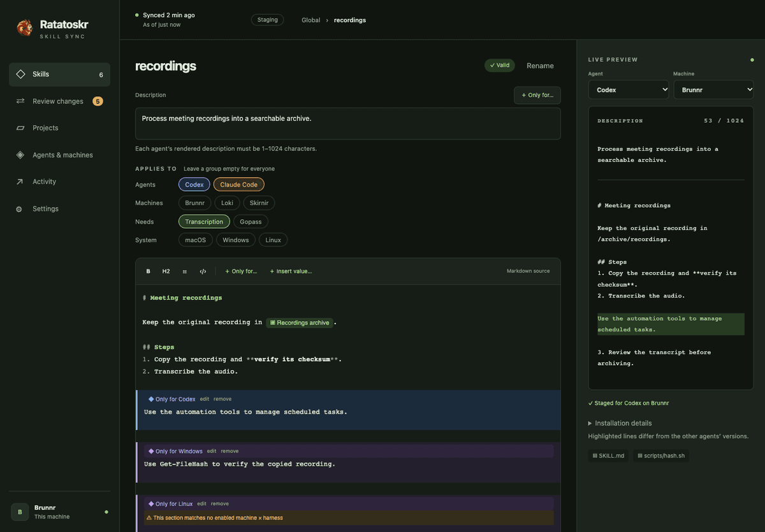The width and height of the screenshot is (765, 532).
Task: Toggle the Transcription needs chip
Action: [204, 222]
